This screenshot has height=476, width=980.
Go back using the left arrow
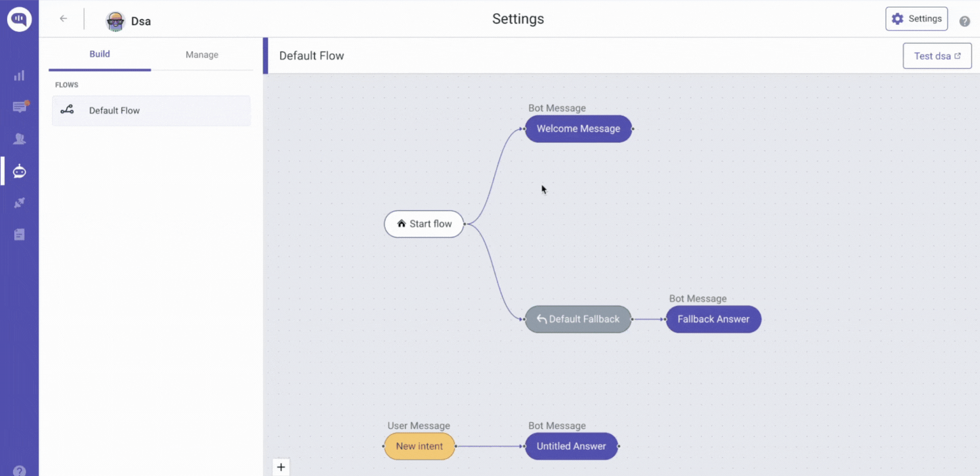click(x=63, y=18)
